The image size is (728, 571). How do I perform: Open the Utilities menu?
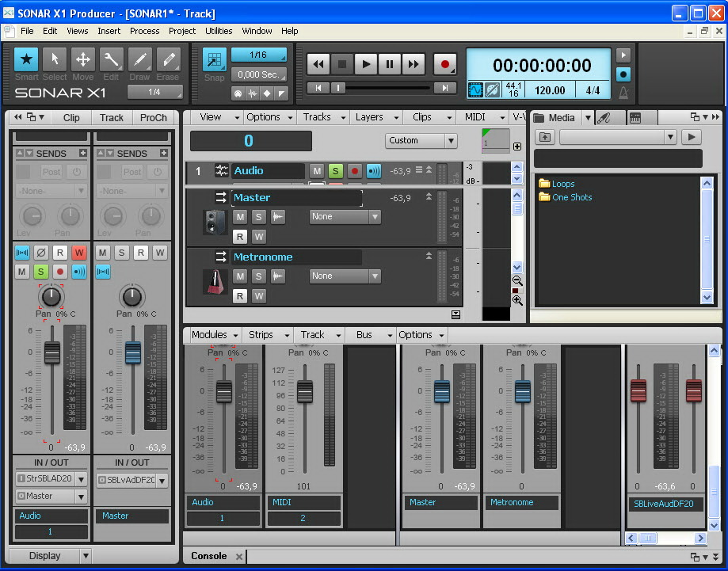pos(219,31)
